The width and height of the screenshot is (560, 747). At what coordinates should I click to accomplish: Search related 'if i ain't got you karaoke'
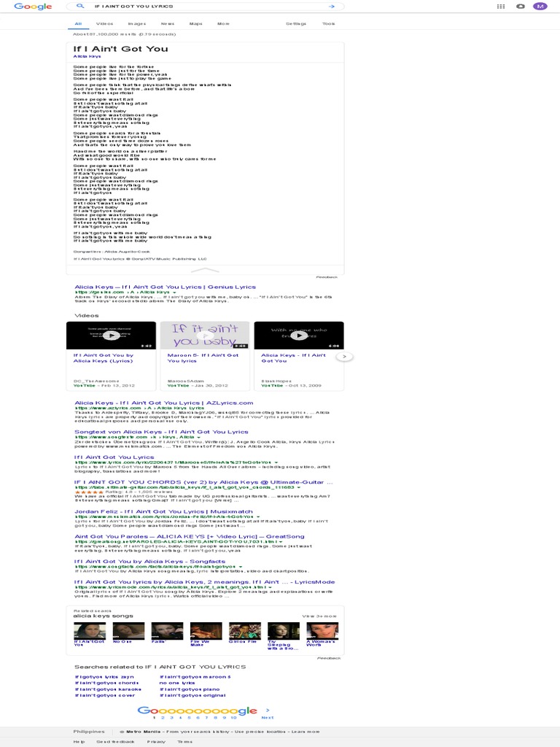coord(108,689)
